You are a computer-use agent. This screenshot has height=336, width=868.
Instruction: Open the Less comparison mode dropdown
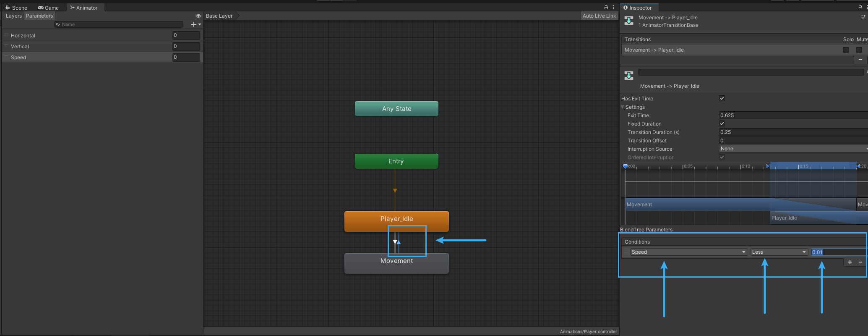click(x=779, y=252)
